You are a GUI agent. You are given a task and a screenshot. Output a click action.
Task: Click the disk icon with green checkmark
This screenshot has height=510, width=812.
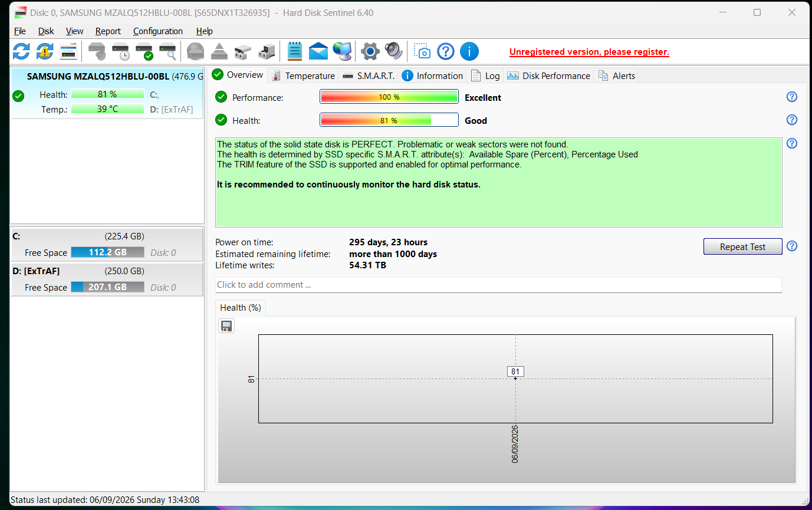coord(144,52)
